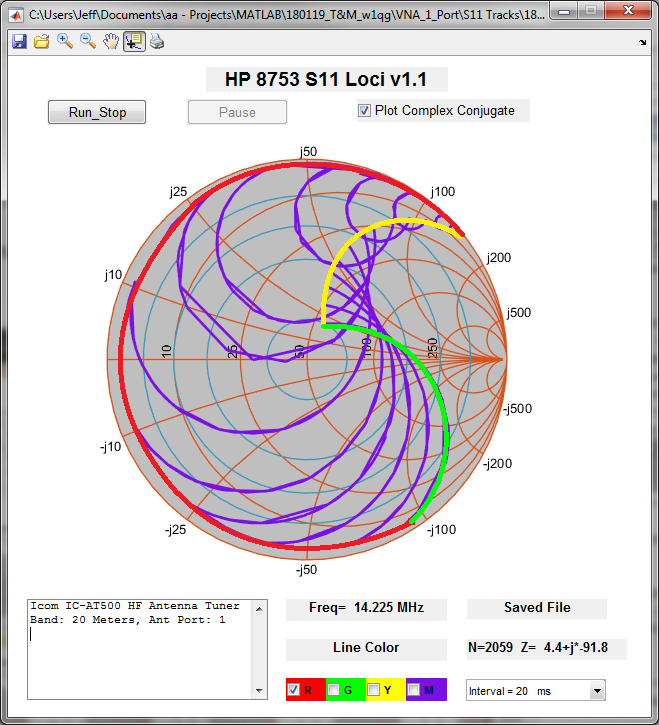Toggle the Data Cursor tool
This screenshot has width=659, height=725.
[135, 42]
